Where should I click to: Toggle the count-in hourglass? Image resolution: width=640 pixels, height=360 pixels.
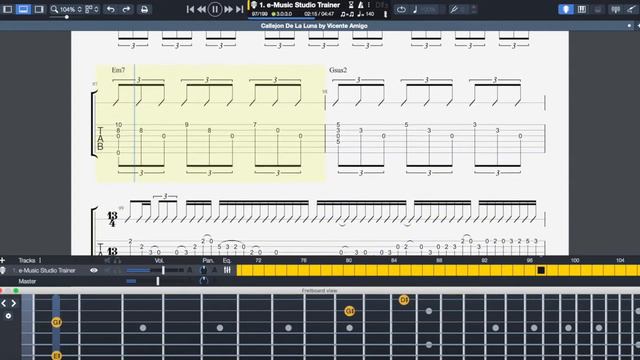click(351, 5)
